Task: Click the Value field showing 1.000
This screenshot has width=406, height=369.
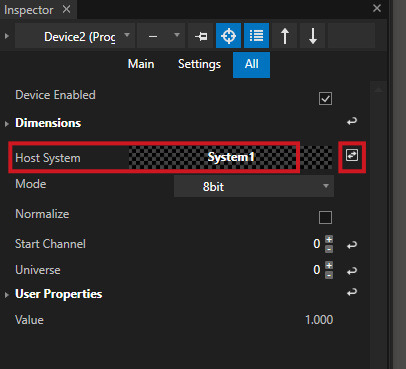Action: [x=319, y=320]
